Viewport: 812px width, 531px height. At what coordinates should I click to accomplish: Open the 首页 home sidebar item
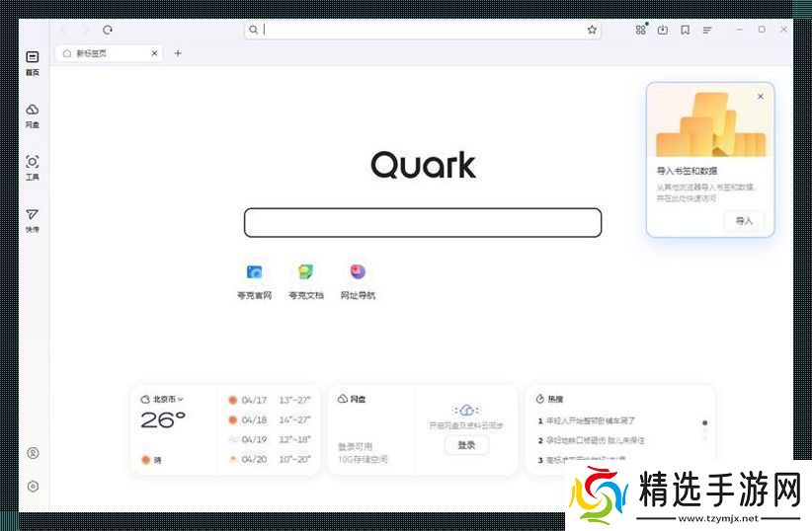coord(33,63)
